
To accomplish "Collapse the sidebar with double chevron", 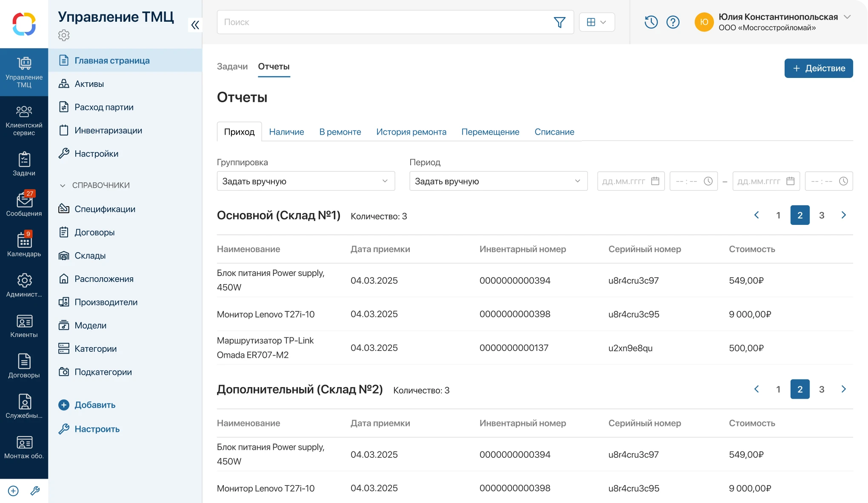I will [x=195, y=25].
